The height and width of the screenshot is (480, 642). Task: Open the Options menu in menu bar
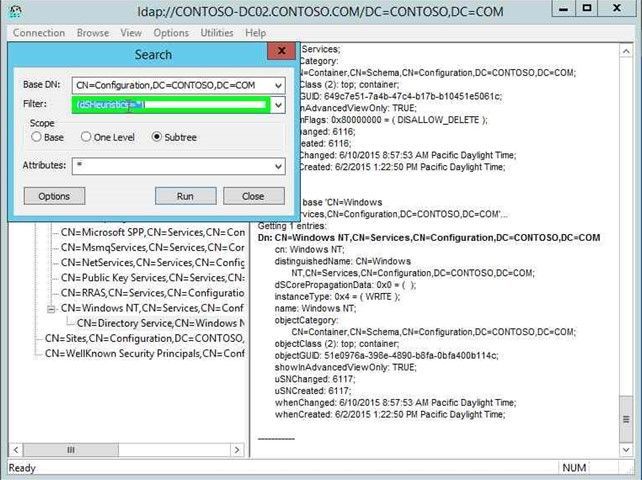click(x=171, y=33)
